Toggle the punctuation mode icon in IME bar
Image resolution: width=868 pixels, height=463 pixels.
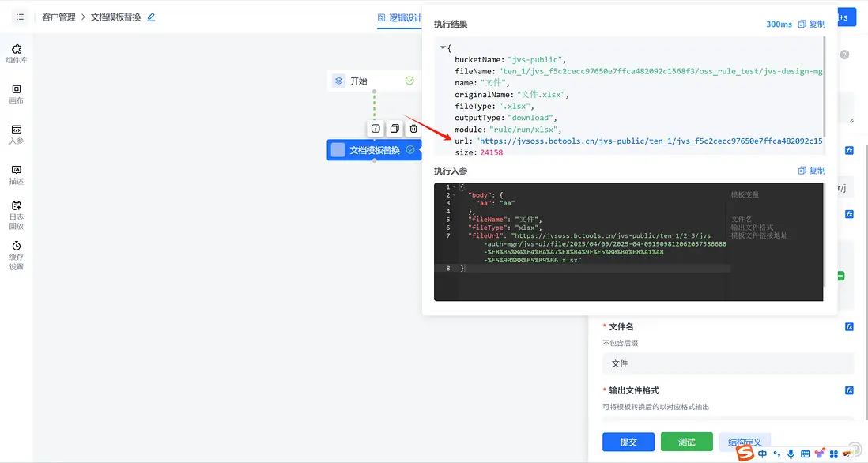point(776,454)
